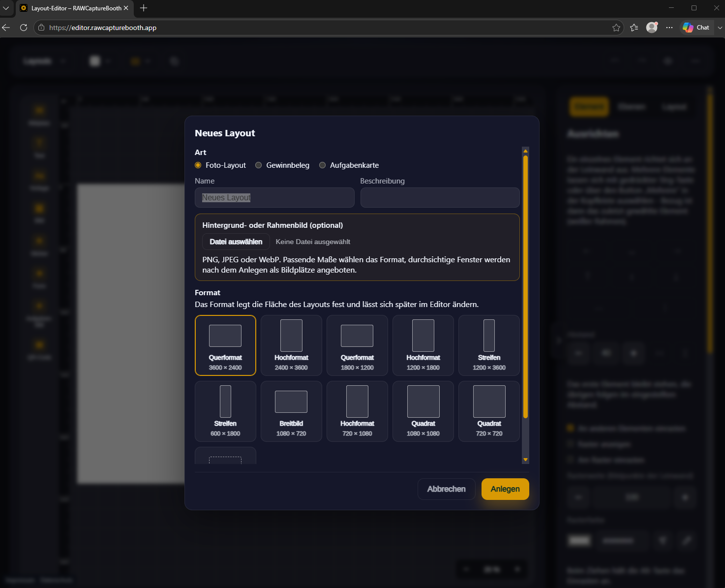725x588 pixels.
Task: Open the browser favorites list icon
Action: 634,28
